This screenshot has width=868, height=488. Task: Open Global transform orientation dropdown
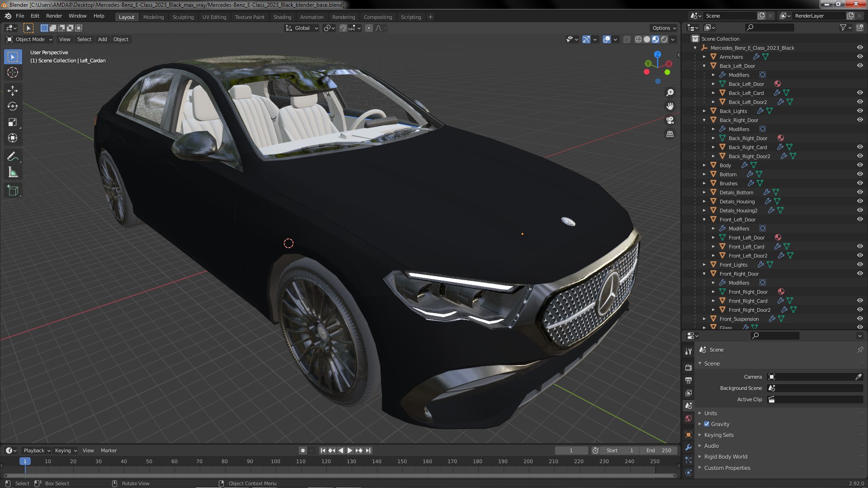pos(302,28)
